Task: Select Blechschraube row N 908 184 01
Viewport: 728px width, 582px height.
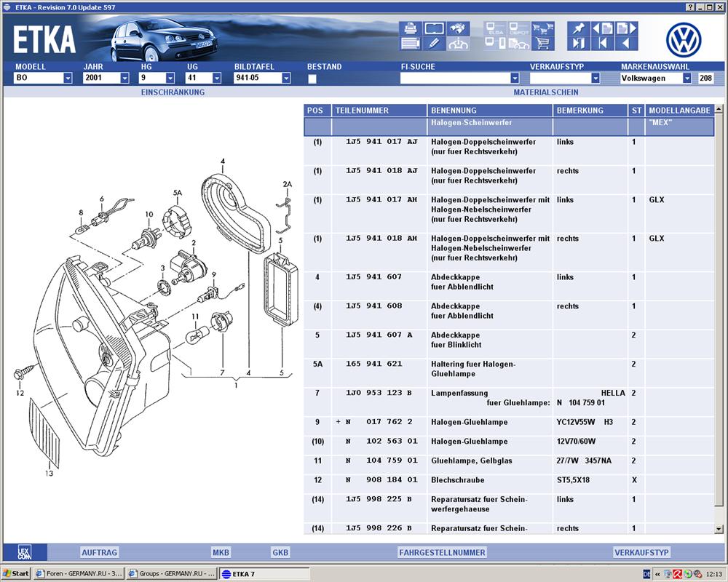Action: [x=509, y=480]
